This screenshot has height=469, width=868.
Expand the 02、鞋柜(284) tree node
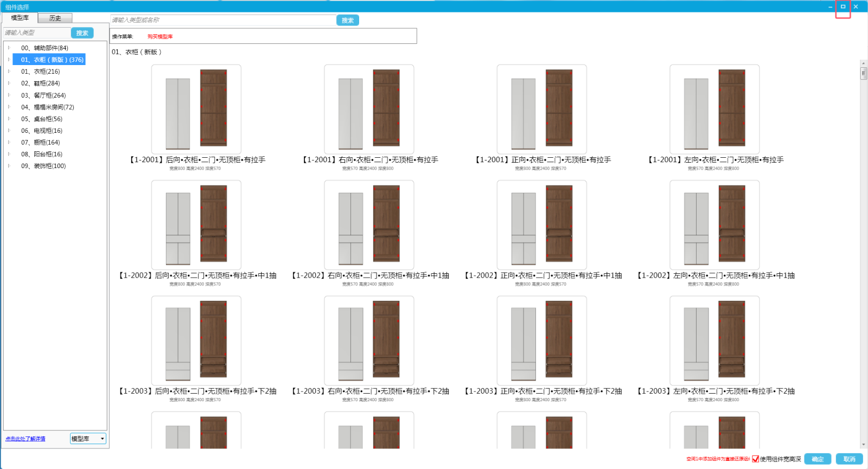tap(9, 83)
